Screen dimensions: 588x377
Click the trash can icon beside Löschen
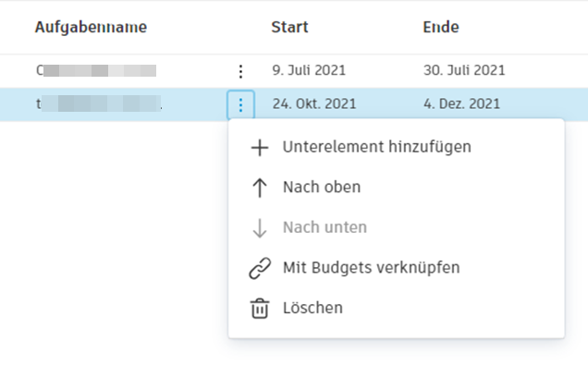[x=260, y=309]
